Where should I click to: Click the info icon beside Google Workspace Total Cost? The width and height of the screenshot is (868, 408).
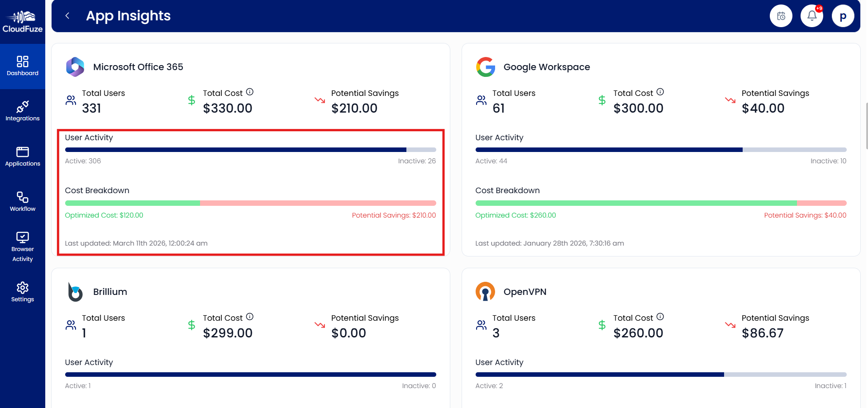pyautogui.click(x=661, y=91)
